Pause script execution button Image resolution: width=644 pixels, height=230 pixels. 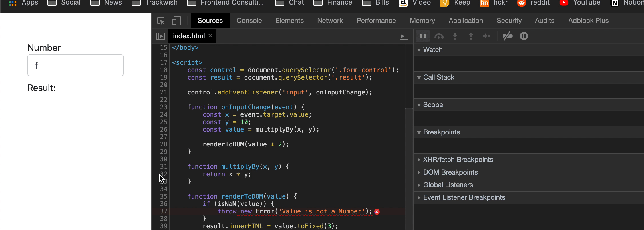[x=423, y=36]
